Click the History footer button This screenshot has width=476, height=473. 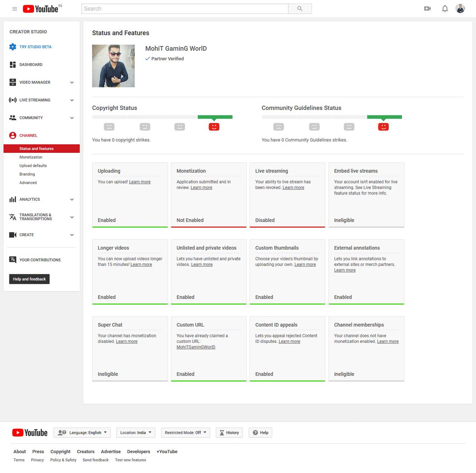click(x=229, y=433)
